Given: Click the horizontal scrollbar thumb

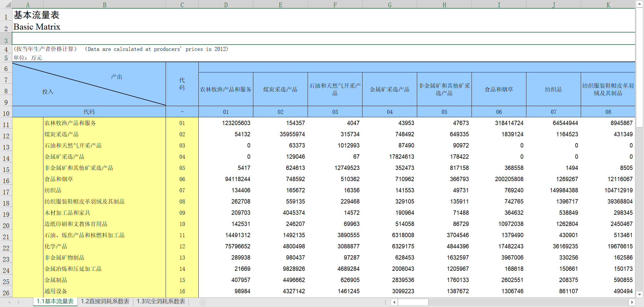Looking at the screenshot, I should pyautogui.click(x=413, y=302).
